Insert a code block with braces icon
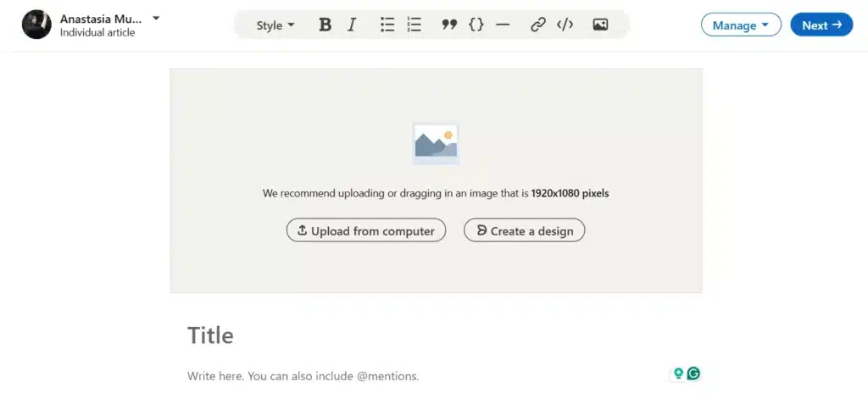 tap(476, 25)
